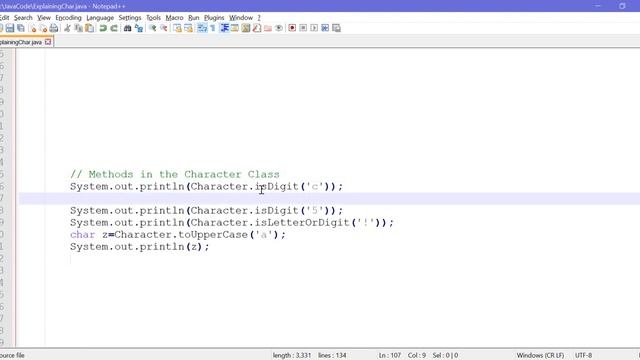Image resolution: width=640 pixels, height=360 pixels.
Task: Toggle the Function List icon
Action: coord(257,28)
